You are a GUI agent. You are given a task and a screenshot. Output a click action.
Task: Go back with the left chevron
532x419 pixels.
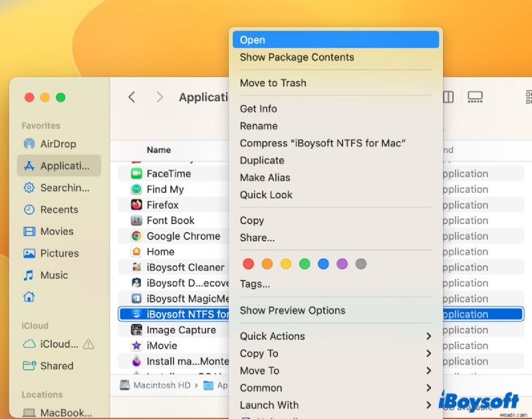(x=132, y=97)
